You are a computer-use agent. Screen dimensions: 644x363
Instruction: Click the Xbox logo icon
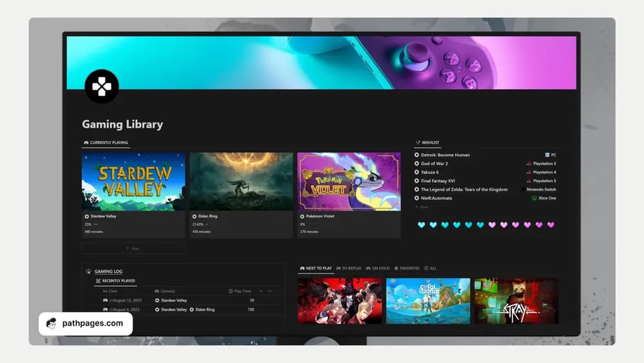(x=535, y=198)
